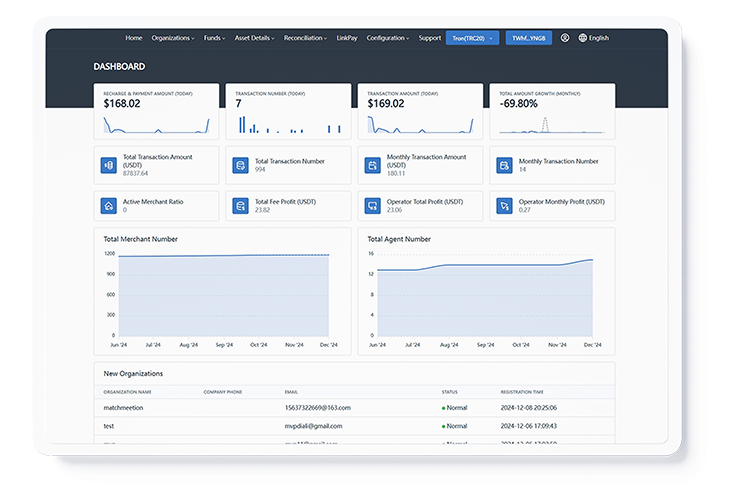Click the 2024-12-08 20:25:06 registration time

pos(528,408)
